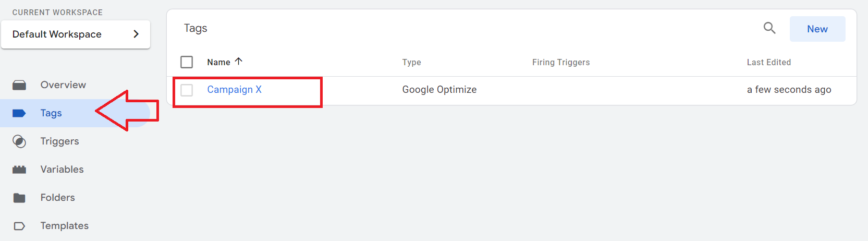
Task: Sort tags by the Name column
Action: pyautogui.click(x=218, y=62)
